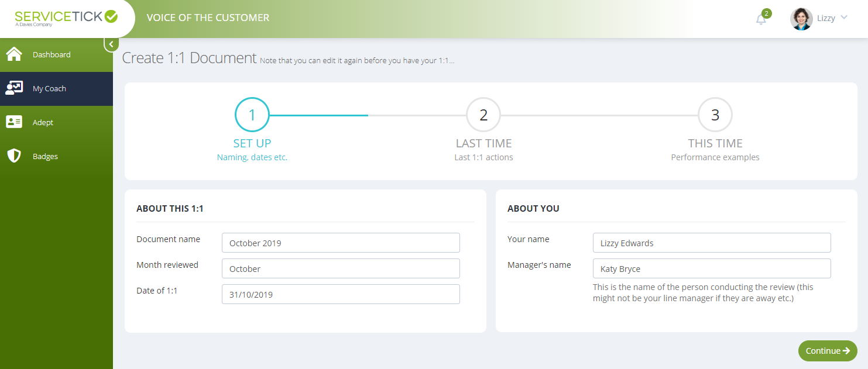Viewport: 868px width, 369px height.
Task: Click the Badges shield icon
Action: [x=13, y=156]
